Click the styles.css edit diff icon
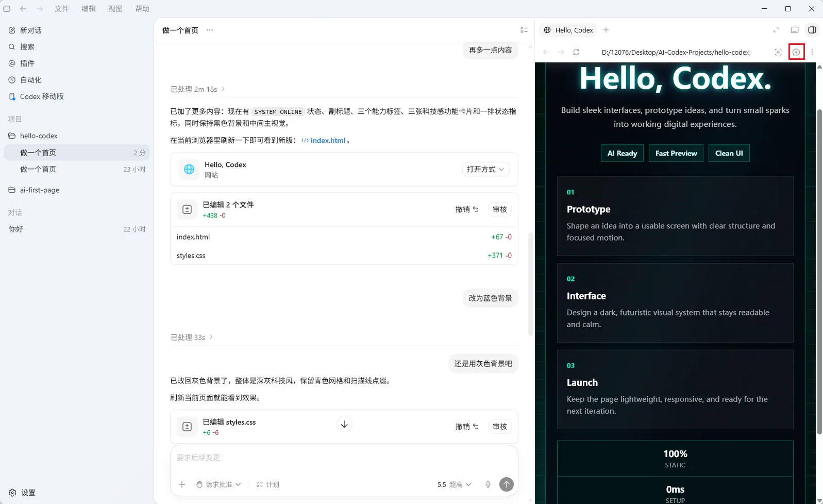 (187, 427)
